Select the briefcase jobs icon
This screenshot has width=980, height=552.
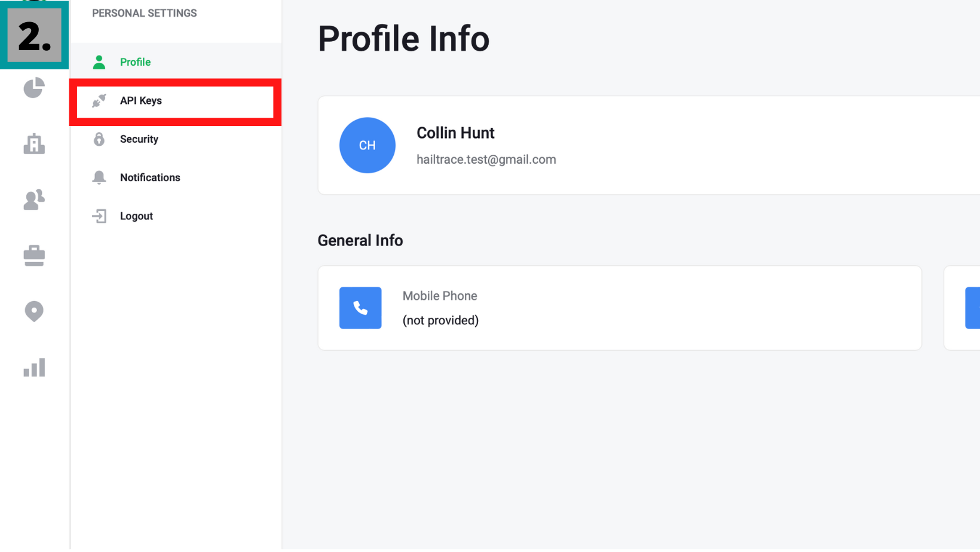34,256
